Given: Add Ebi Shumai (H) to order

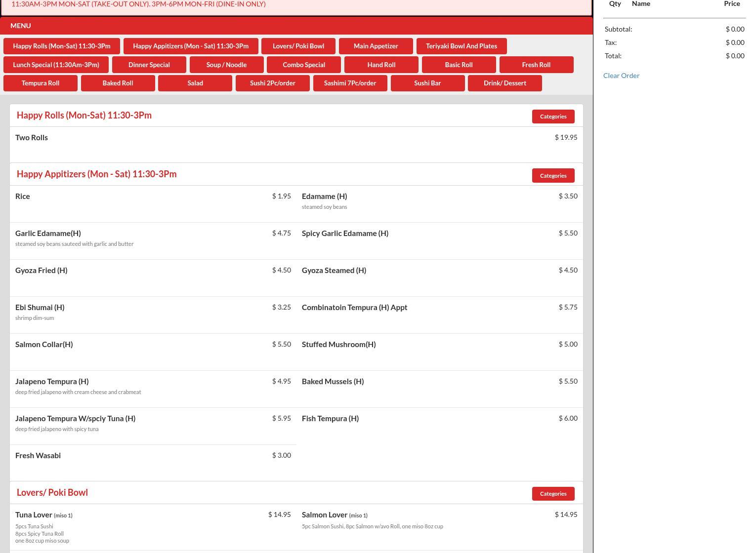Looking at the screenshot, I should click(x=153, y=315).
